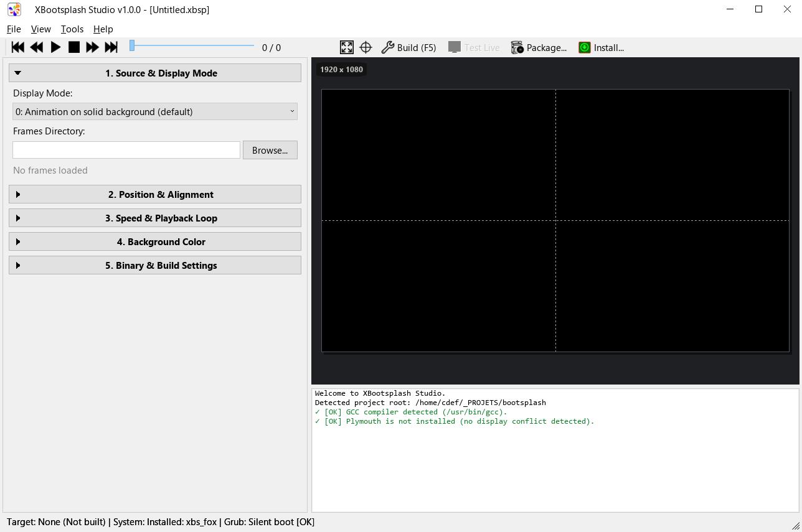Expand the Binary & Build Settings section
802x532 pixels.
[155, 265]
